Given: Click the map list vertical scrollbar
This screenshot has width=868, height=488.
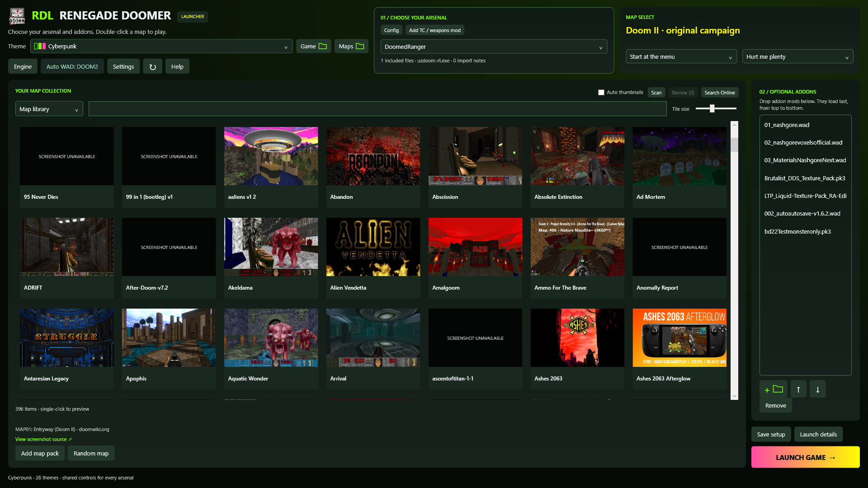Looking at the screenshot, I should (734, 260).
